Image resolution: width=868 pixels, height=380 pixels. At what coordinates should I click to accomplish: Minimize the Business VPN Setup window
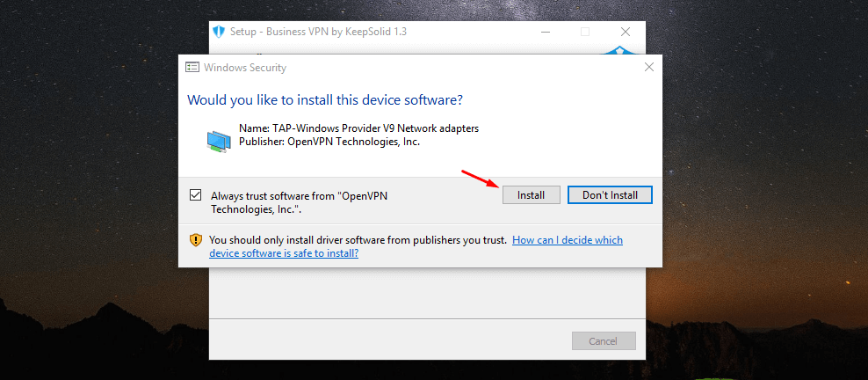coord(544,32)
